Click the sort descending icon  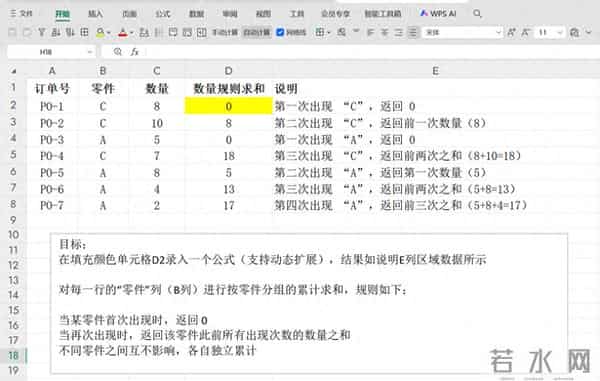coord(70,33)
